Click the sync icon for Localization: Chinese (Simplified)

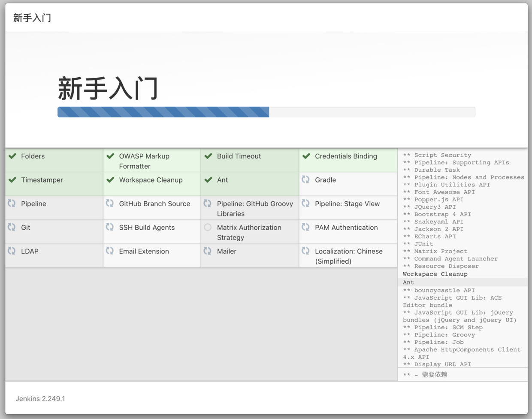pos(305,250)
